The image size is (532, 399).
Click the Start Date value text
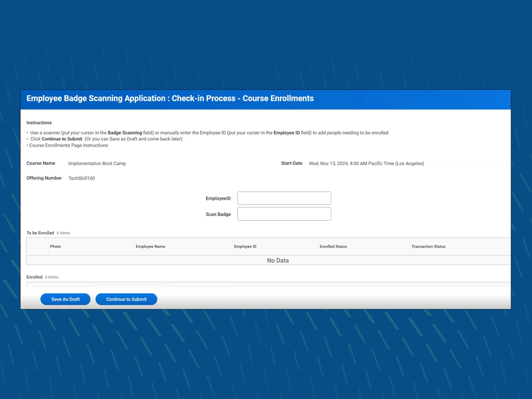point(366,163)
